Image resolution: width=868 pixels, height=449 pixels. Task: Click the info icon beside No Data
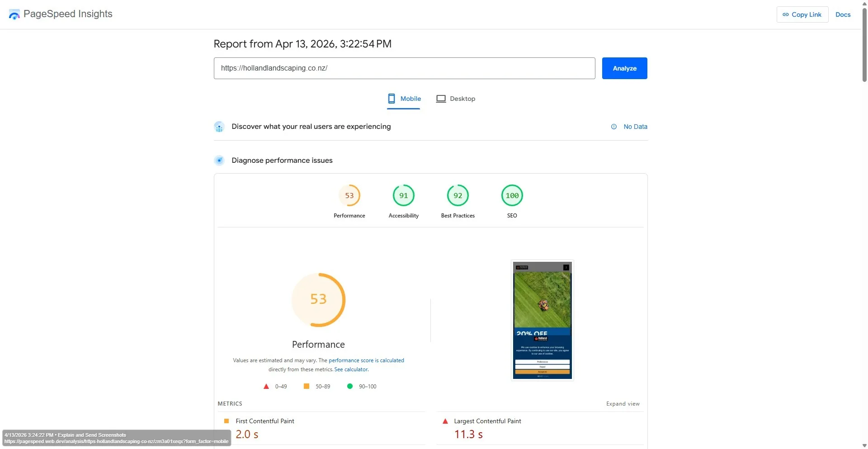[613, 127]
